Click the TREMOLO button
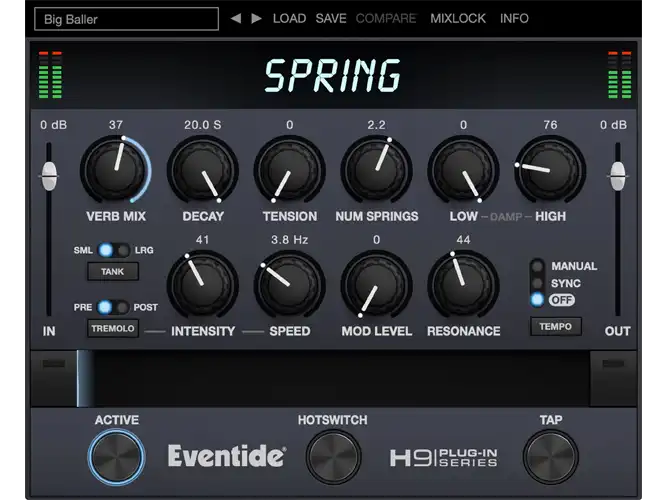The width and height of the screenshot is (667, 500). [x=113, y=329]
